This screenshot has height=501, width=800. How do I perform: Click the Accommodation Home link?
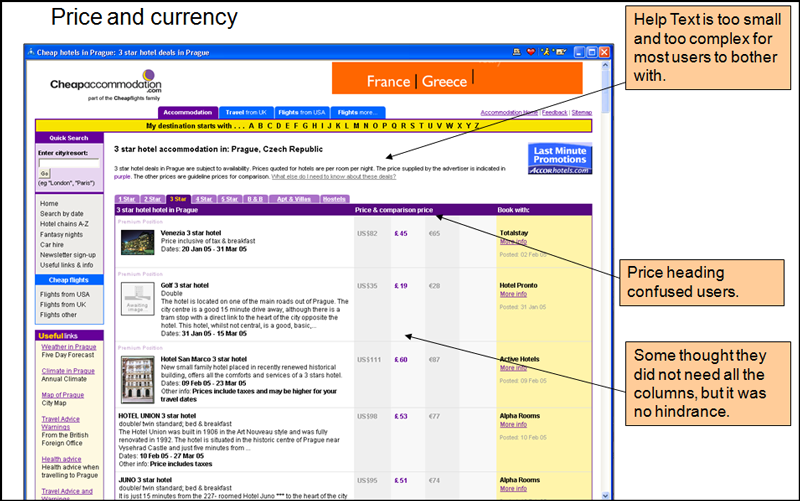509,113
